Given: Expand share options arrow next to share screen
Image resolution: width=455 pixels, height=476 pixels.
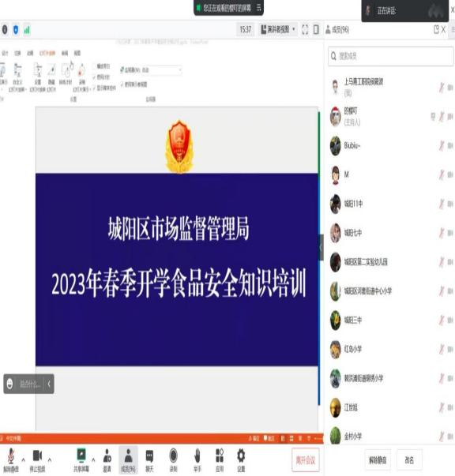Looking at the screenshot, I should 93,460.
